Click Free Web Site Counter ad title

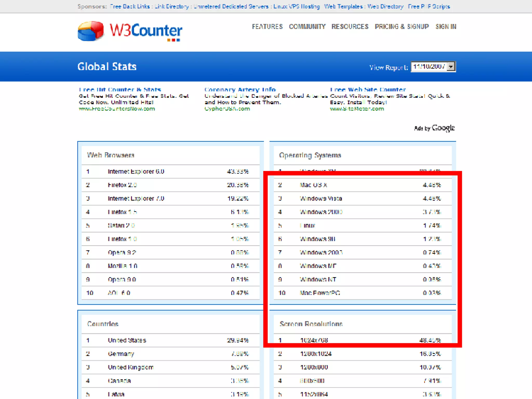pyautogui.click(x=368, y=90)
